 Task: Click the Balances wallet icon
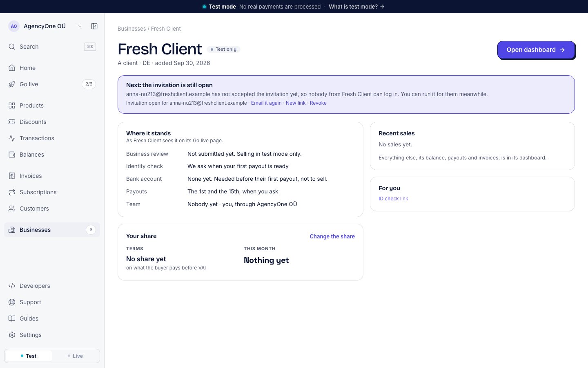pyautogui.click(x=12, y=155)
